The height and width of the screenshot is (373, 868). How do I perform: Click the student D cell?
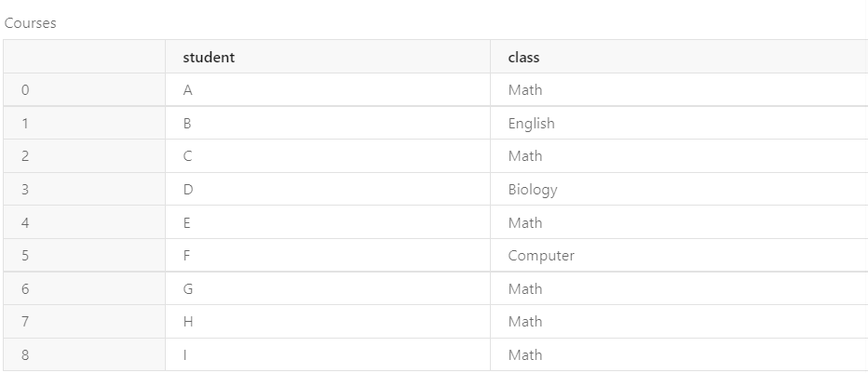(187, 190)
